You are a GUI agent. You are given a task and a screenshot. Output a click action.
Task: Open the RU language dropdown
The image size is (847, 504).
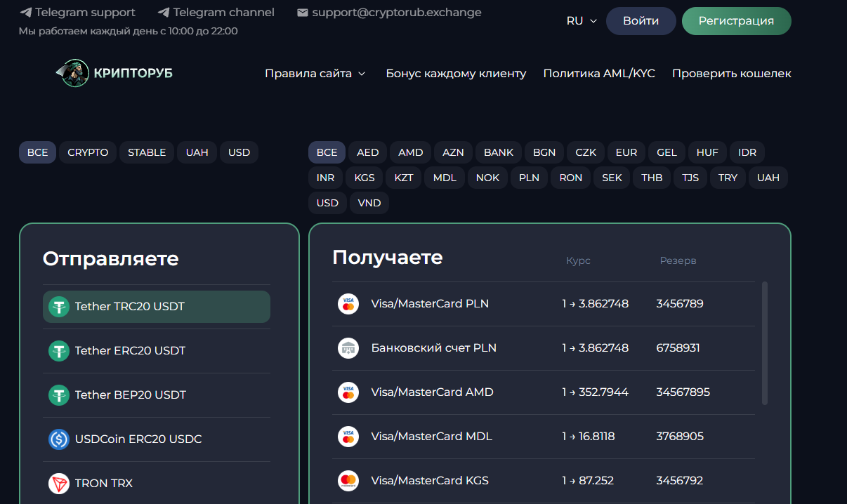tap(582, 21)
